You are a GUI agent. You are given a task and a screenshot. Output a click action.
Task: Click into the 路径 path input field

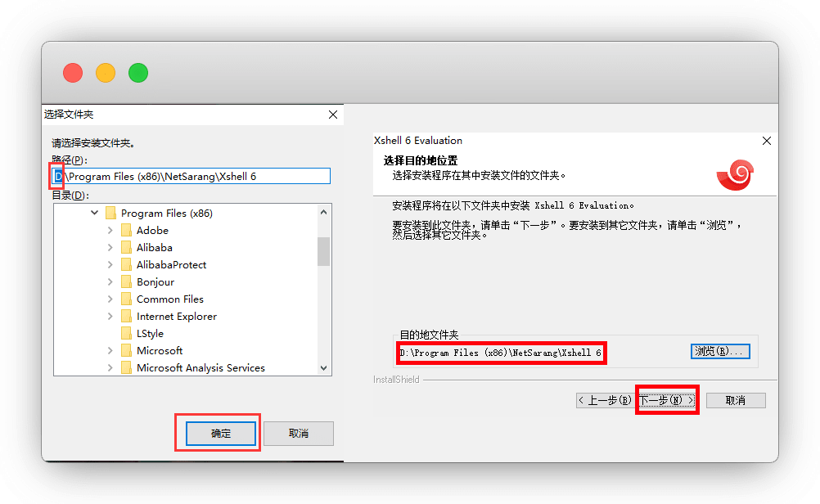[x=196, y=176]
